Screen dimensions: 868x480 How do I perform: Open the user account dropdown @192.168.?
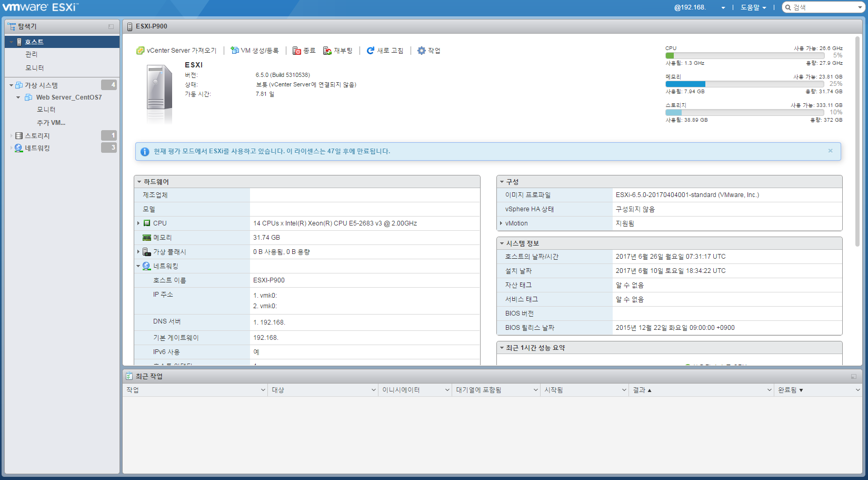[x=700, y=7]
